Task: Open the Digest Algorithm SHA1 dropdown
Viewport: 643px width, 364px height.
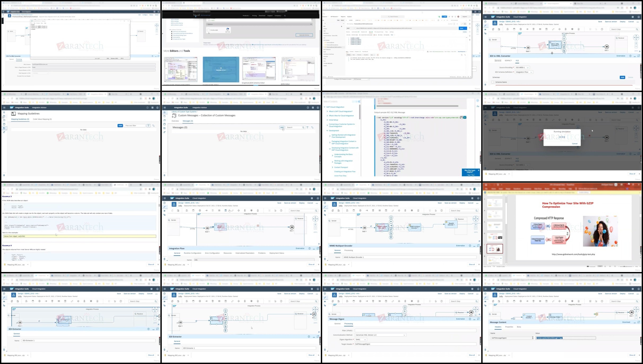Action: (361, 340)
